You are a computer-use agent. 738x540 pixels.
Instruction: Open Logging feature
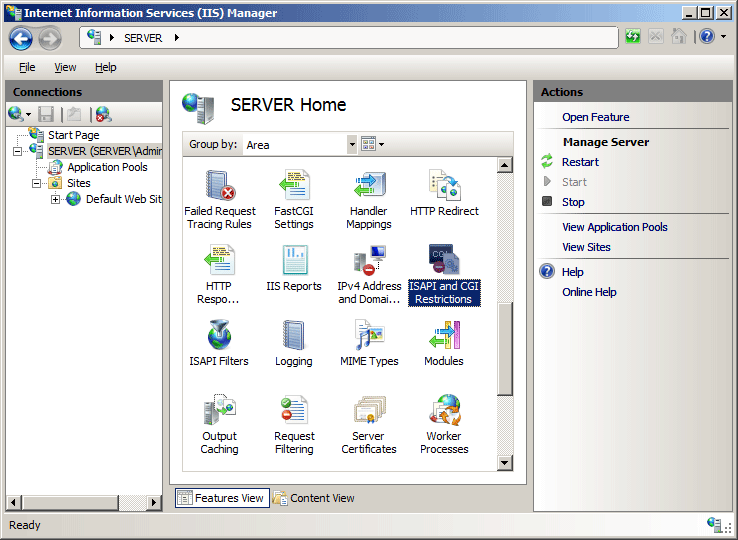[x=294, y=343]
